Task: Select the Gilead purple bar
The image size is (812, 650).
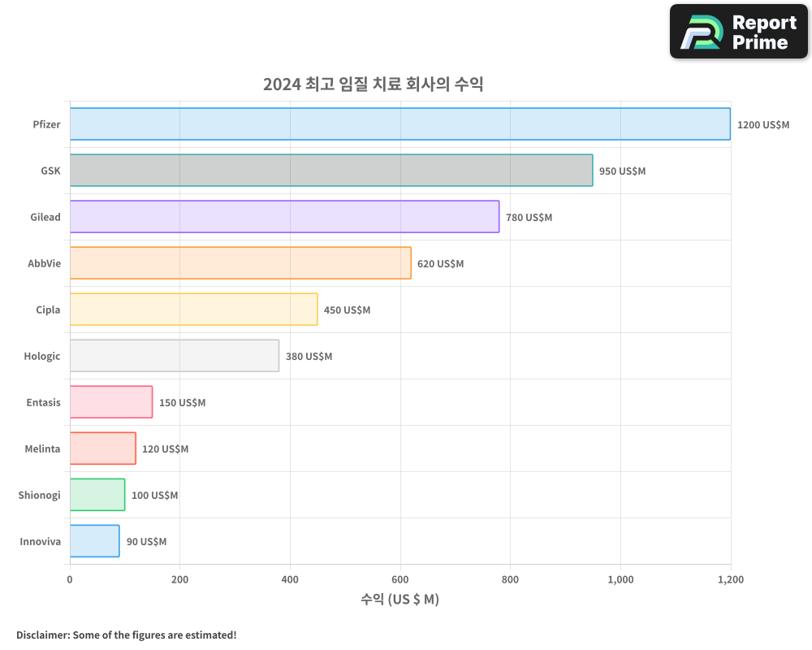Action: [x=284, y=217]
